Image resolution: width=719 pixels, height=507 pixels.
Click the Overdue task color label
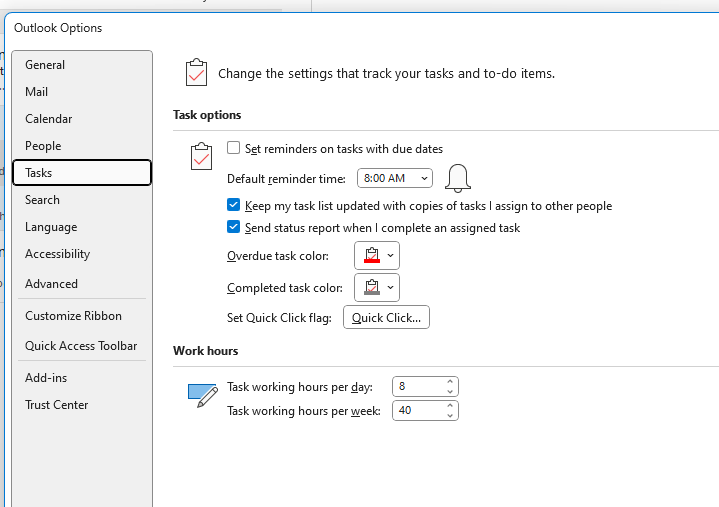[x=278, y=256]
